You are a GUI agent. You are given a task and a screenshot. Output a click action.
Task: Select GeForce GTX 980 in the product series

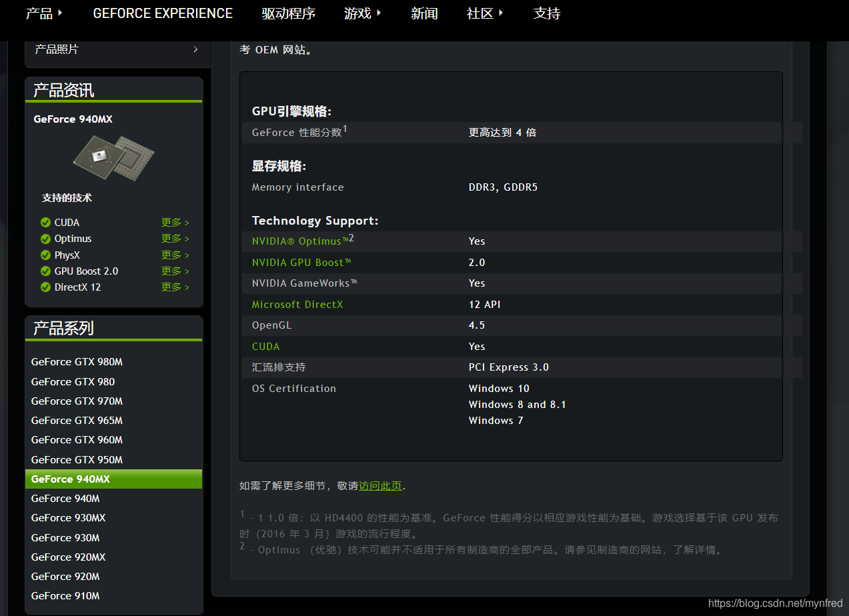(x=73, y=382)
